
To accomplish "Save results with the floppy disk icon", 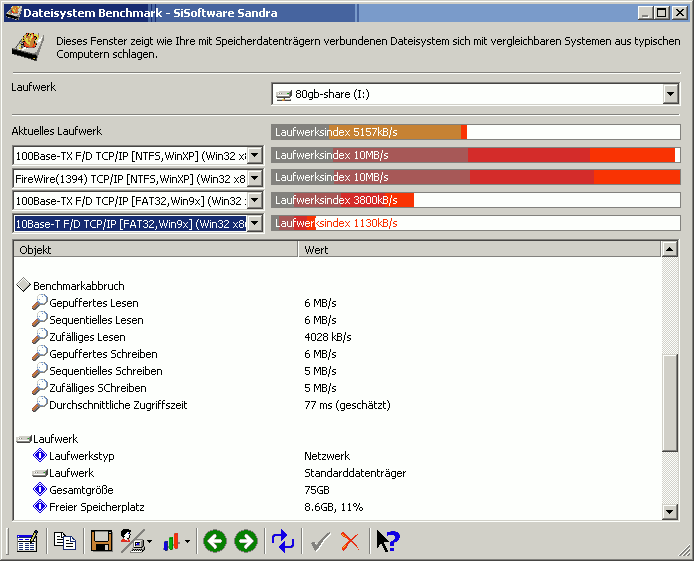I will [101, 541].
